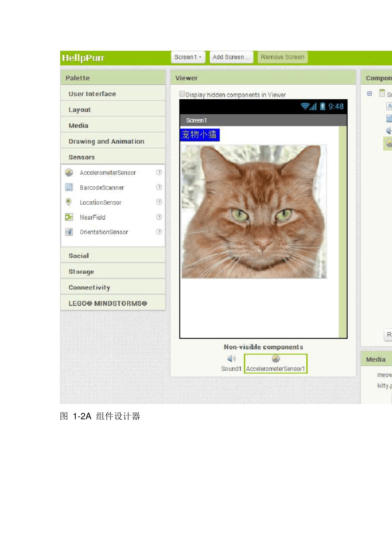Select the label component icon in tree

389,106
